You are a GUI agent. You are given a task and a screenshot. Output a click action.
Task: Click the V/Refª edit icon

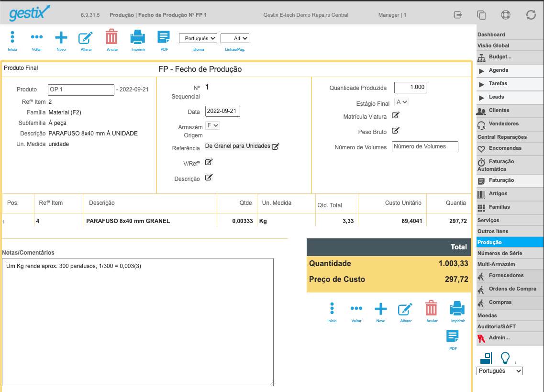[209, 162]
